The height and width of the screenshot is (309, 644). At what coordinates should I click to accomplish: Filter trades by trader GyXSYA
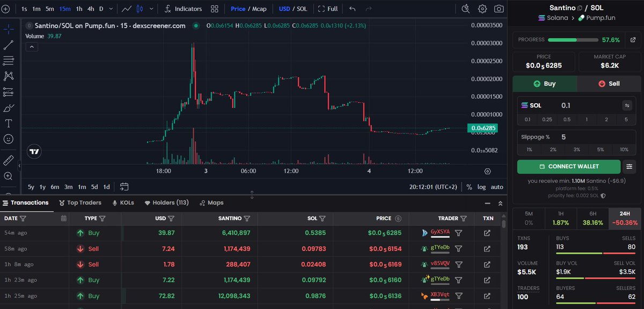tap(458, 233)
